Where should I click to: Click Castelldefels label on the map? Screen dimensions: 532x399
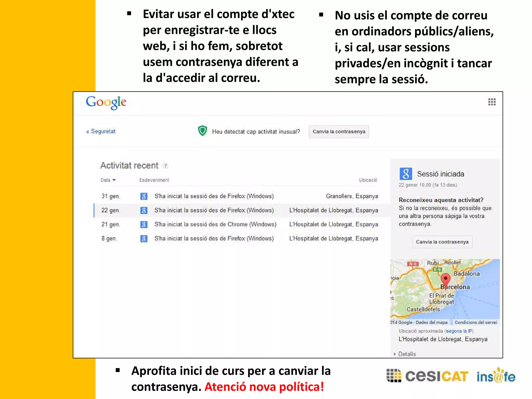[x=423, y=309]
